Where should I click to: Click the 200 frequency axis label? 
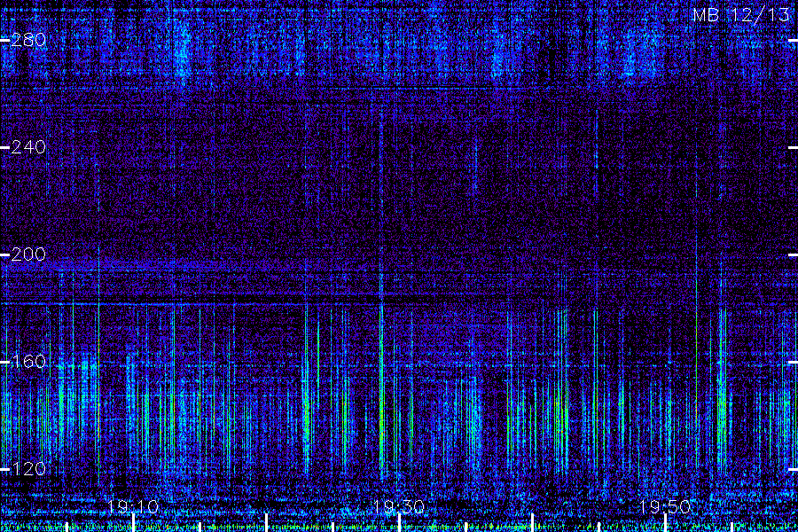[28, 254]
